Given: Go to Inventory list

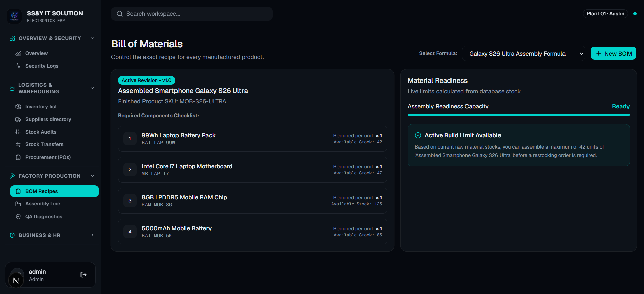Looking at the screenshot, I should (x=55, y=107).
